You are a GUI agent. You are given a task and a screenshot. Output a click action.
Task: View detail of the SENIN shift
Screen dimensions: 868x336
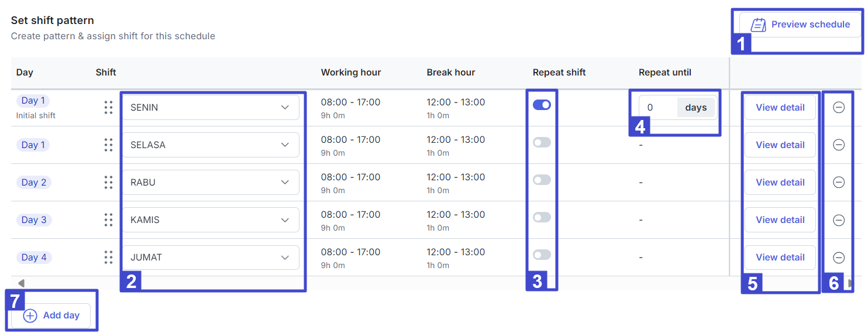coord(780,107)
